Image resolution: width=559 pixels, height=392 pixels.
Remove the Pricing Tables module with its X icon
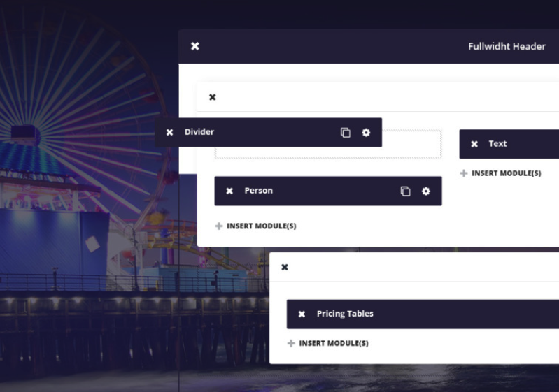pos(302,314)
